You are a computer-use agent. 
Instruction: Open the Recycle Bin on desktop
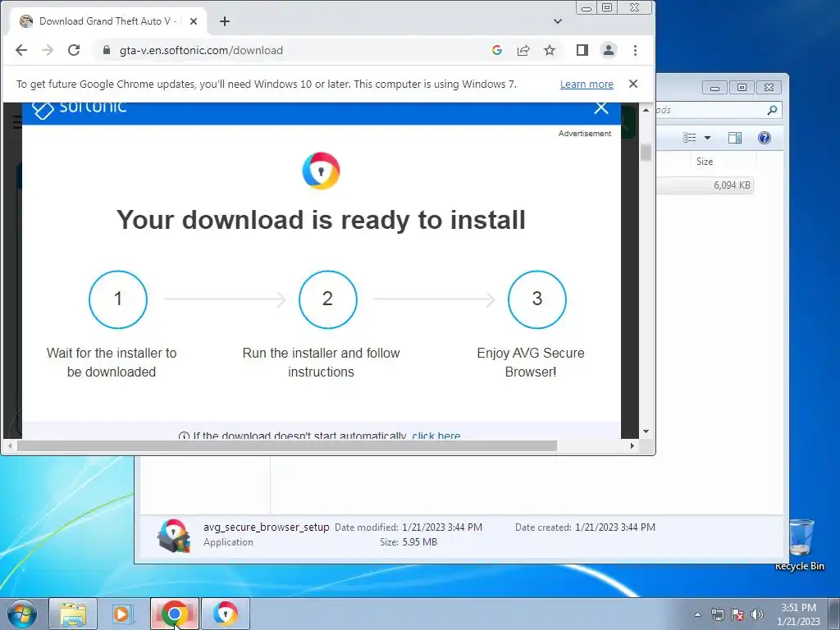click(800, 544)
